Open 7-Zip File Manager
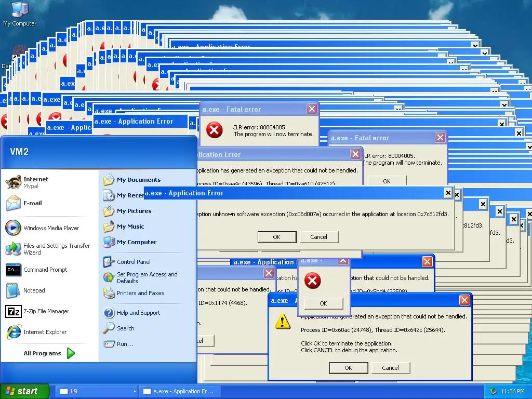The width and height of the screenshot is (532, 399). click(x=49, y=311)
